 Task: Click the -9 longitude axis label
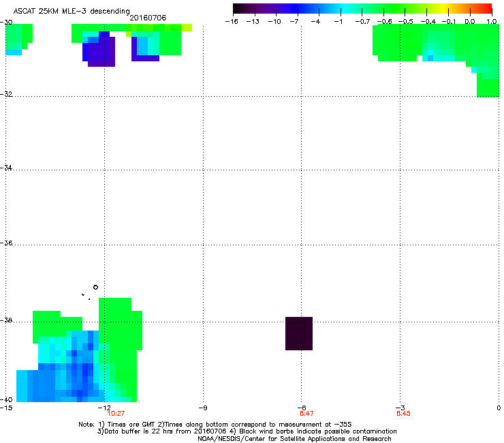202,408
